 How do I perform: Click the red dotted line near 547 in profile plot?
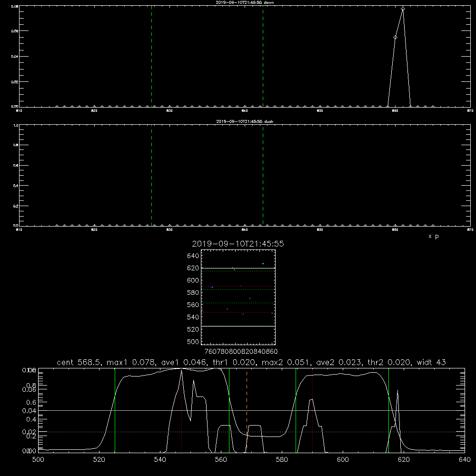pos(181,410)
